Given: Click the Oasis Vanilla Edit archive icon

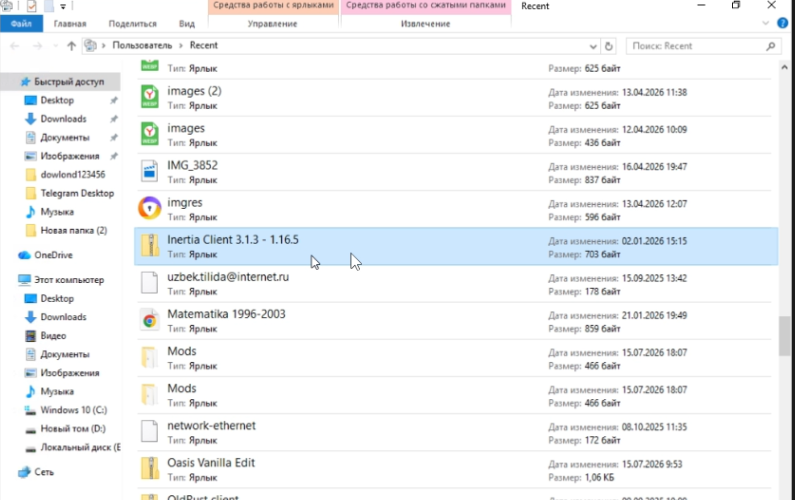Looking at the screenshot, I should tap(150, 469).
